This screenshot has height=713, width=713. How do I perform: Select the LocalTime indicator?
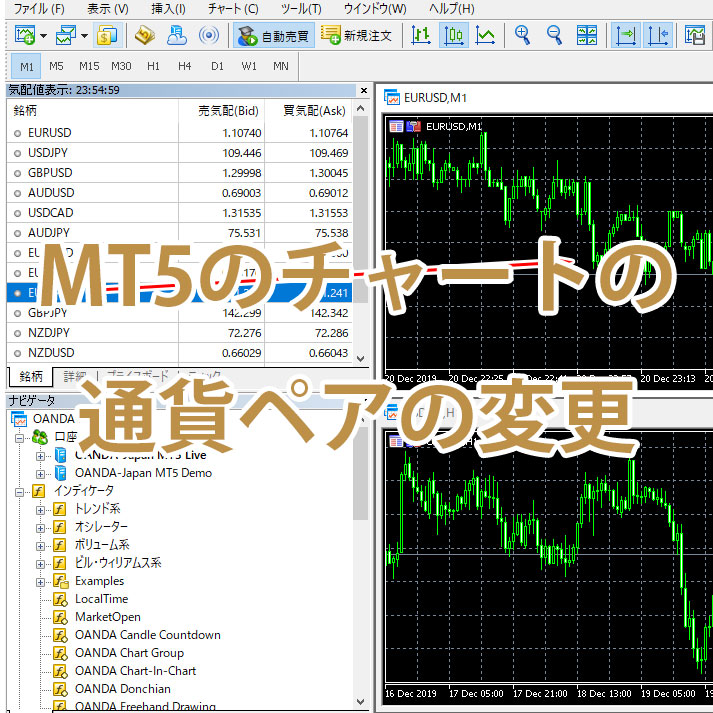tap(101, 599)
